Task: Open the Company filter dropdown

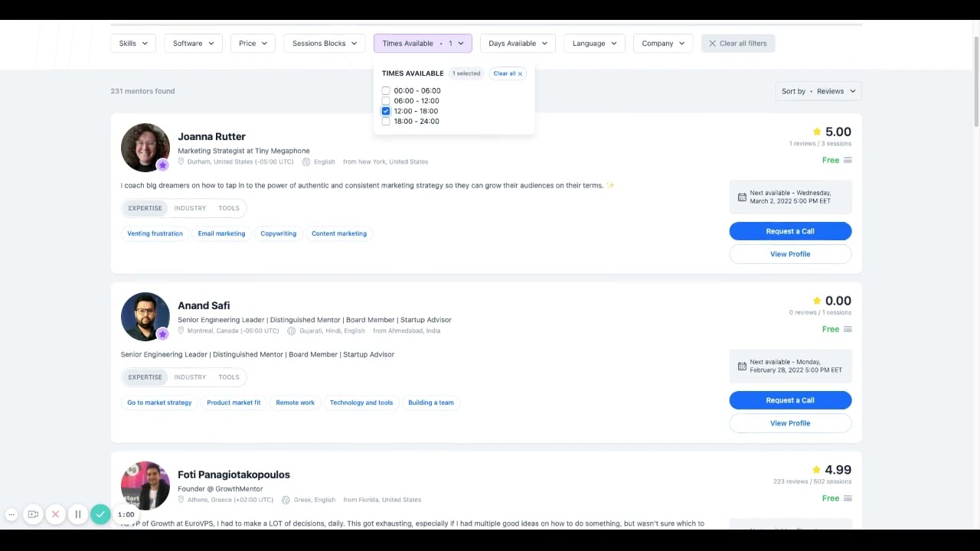Action: 663,44
